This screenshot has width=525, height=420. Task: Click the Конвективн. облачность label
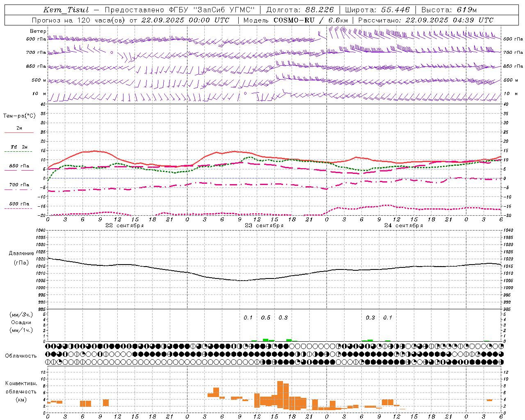pyautogui.click(x=21, y=387)
